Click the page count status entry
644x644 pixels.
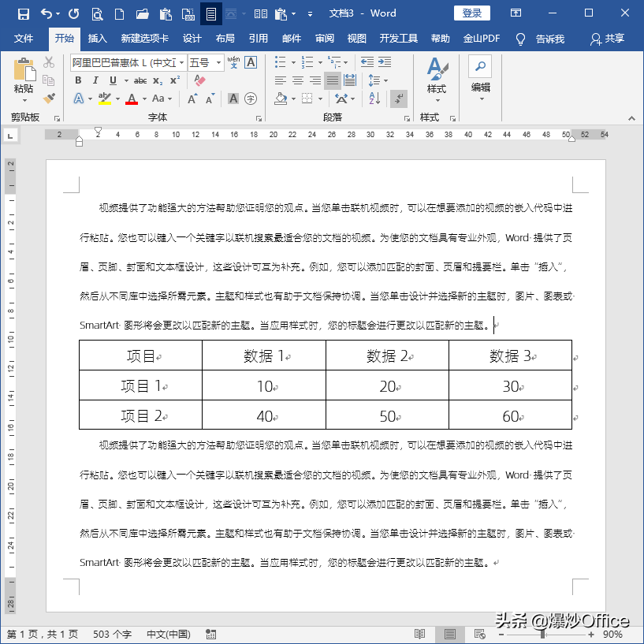pos(43,634)
